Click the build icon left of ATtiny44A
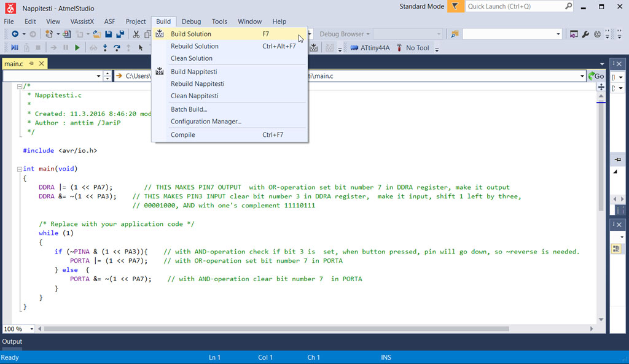The width and height of the screenshot is (629, 364). pos(314,48)
